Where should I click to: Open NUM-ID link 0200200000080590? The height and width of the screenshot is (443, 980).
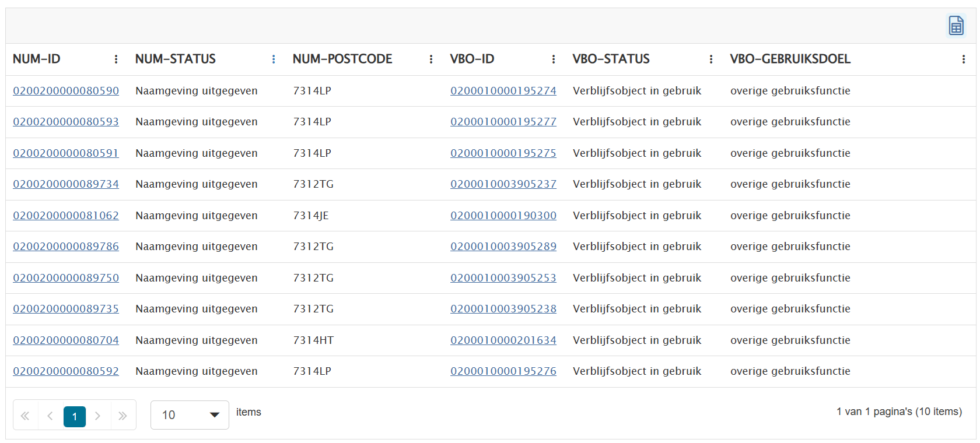66,91
